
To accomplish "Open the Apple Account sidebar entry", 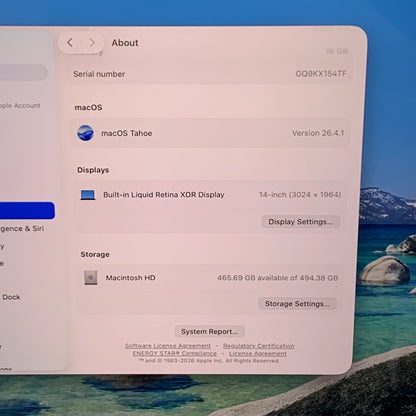I will (x=20, y=106).
